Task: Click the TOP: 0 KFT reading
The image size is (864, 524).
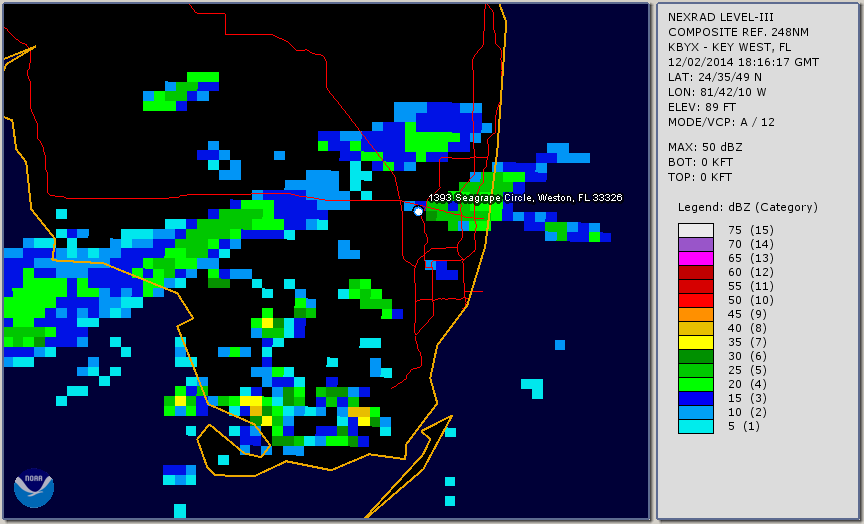Action: [x=700, y=177]
